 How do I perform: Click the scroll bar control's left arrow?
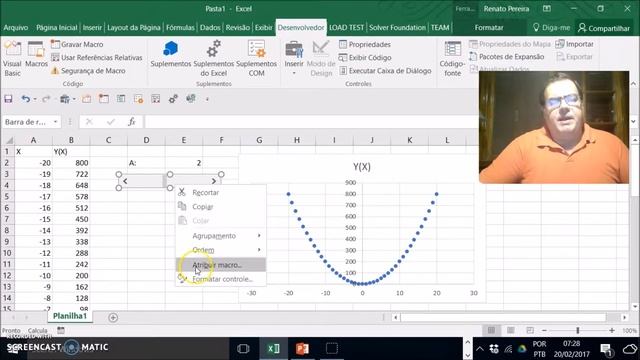(x=125, y=181)
